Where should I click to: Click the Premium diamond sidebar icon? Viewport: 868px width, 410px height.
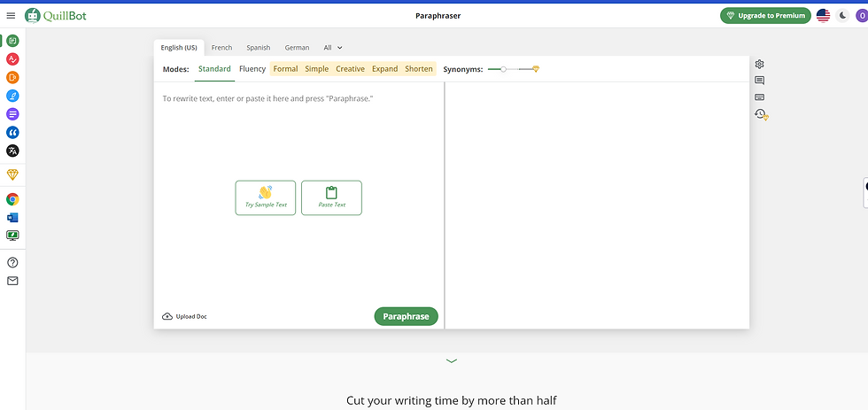[x=12, y=174]
